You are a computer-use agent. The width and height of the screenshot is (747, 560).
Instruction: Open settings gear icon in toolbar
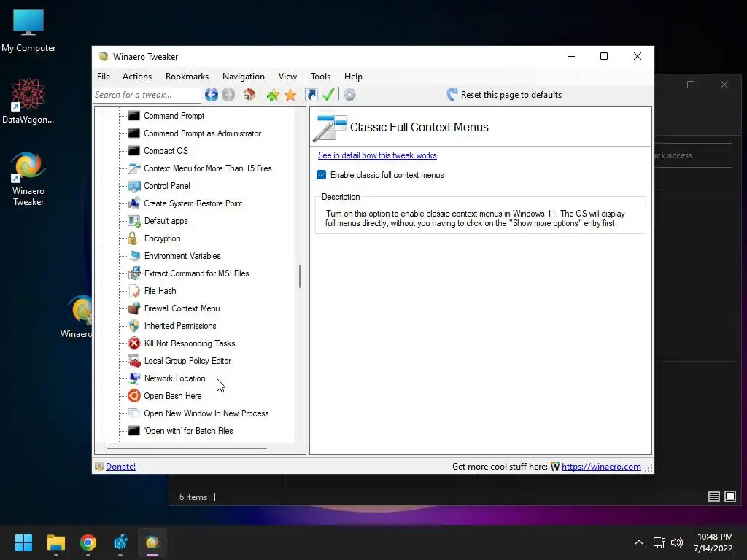[349, 95]
